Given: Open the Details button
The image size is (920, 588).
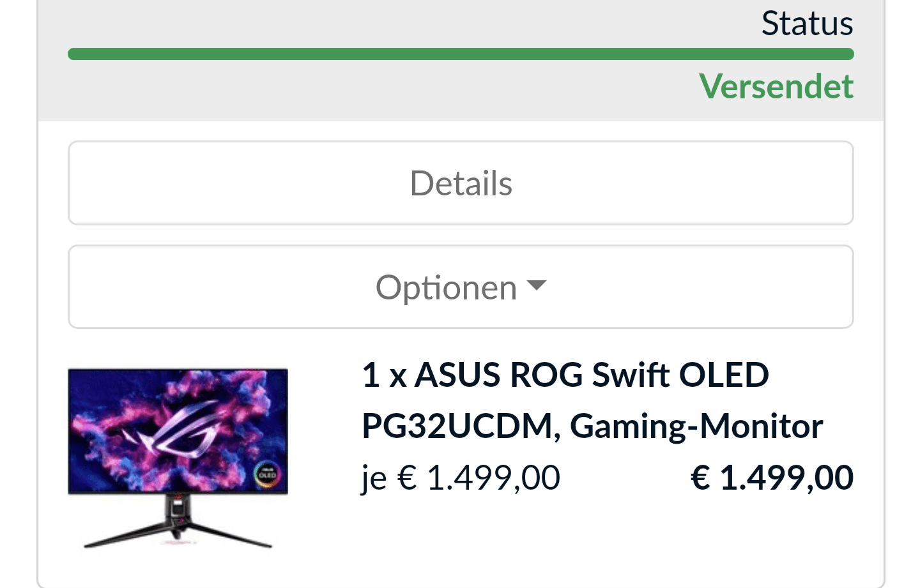Looking at the screenshot, I should [461, 183].
